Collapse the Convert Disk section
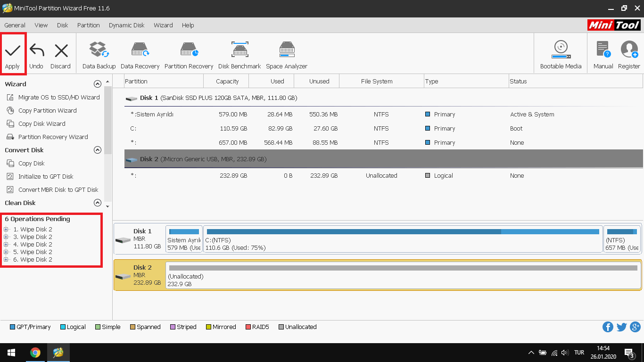The height and width of the screenshot is (362, 644). coord(98,150)
